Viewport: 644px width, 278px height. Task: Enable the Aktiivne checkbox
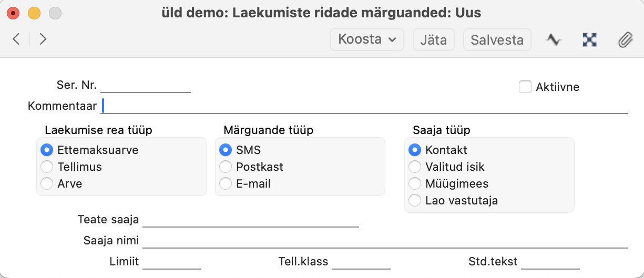point(525,87)
